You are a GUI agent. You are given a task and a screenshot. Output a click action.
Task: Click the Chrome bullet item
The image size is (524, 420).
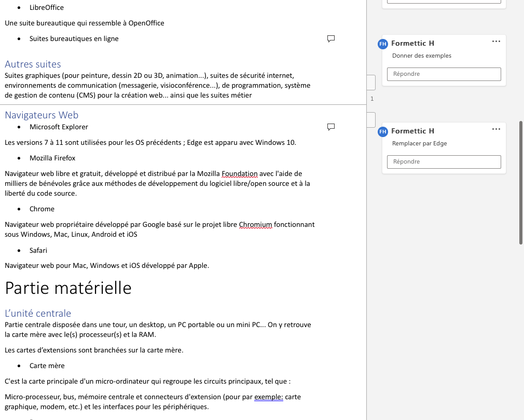pos(42,209)
